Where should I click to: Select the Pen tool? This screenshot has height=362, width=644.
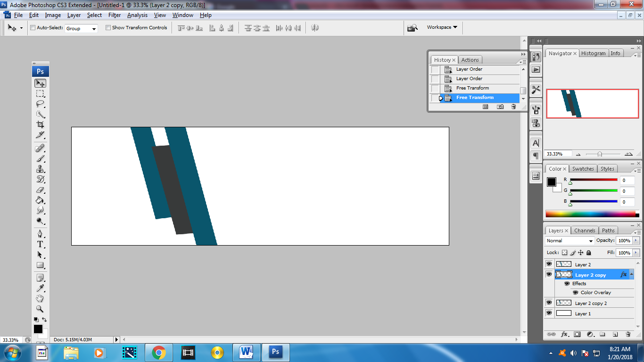coord(40,234)
